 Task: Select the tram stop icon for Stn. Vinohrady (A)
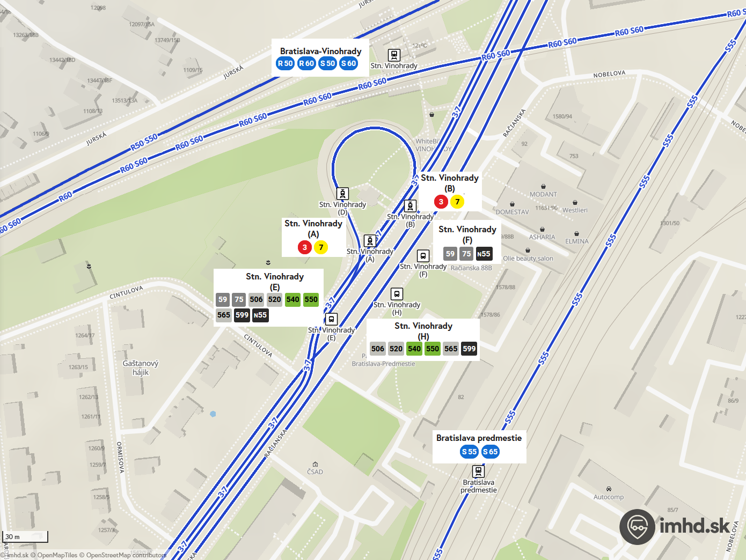click(x=370, y=241)
